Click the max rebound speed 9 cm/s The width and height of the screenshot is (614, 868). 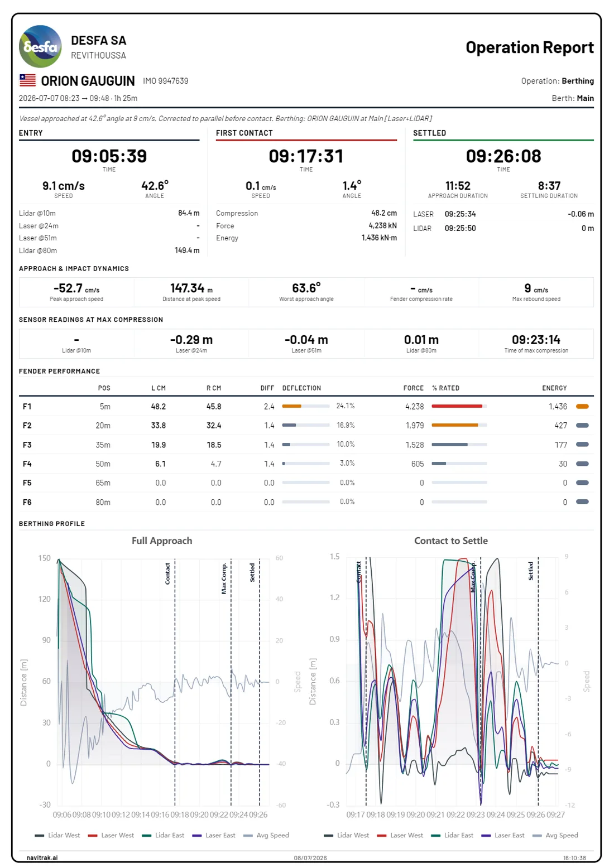pyautogui.click(x=536, y=288)
